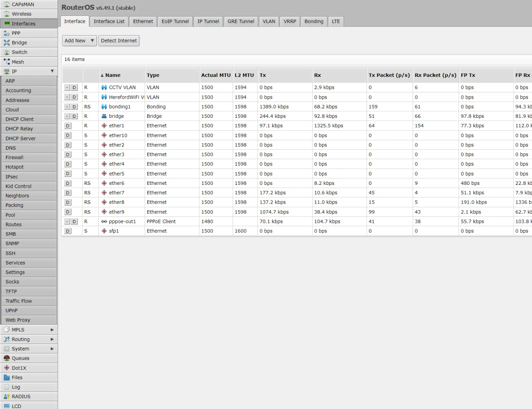Disable the ether1 interface with D button
This screenshot has width=532, height=409.
pyautogui.click(x=68, y=126)
